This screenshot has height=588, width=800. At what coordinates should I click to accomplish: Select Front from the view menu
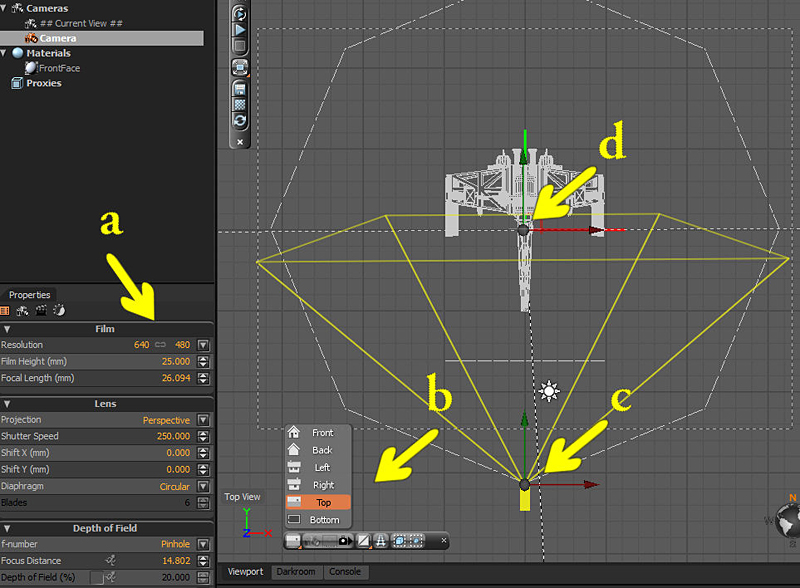321,433
